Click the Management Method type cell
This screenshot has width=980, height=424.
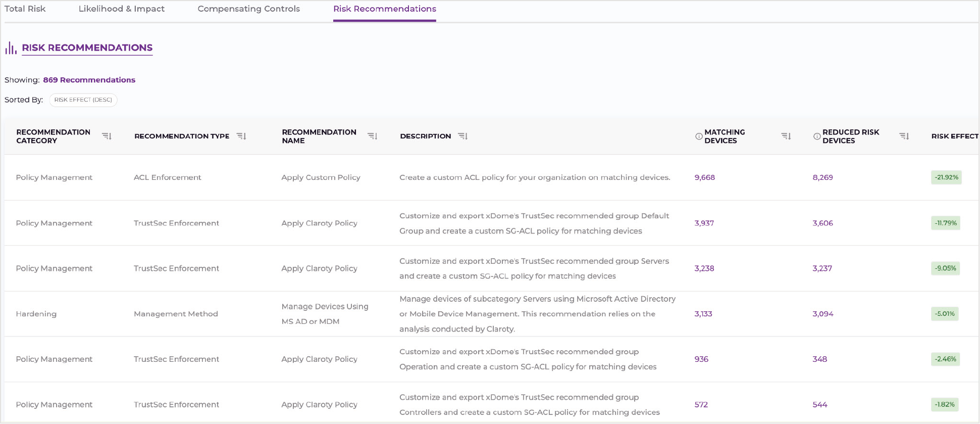pos(176,314)
